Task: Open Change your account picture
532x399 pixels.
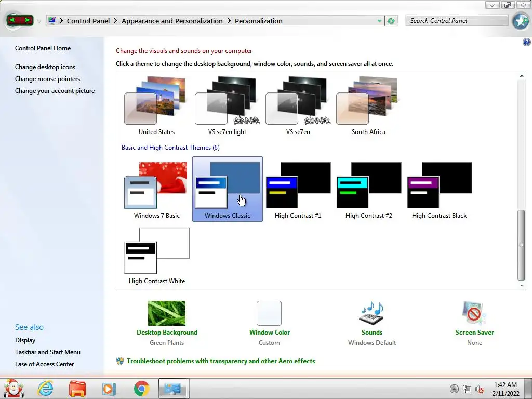Action: pyautogui.click(x=55, y=91)
